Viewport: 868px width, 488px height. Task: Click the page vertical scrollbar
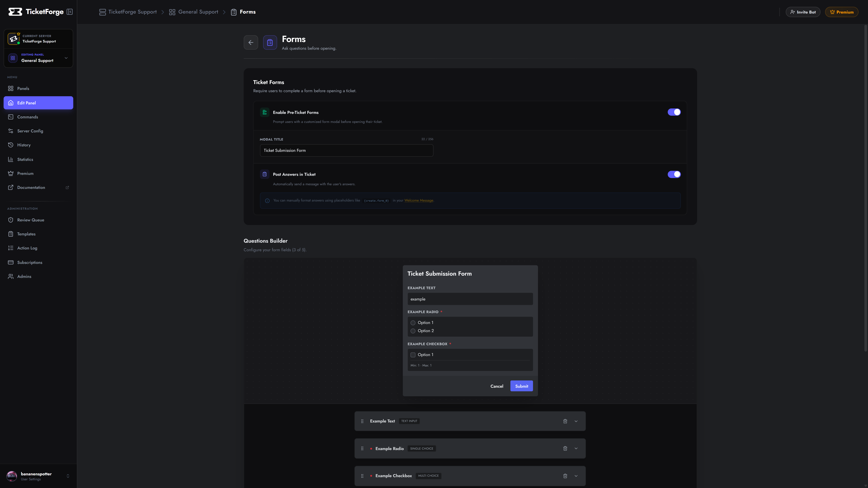pos(865,189)
